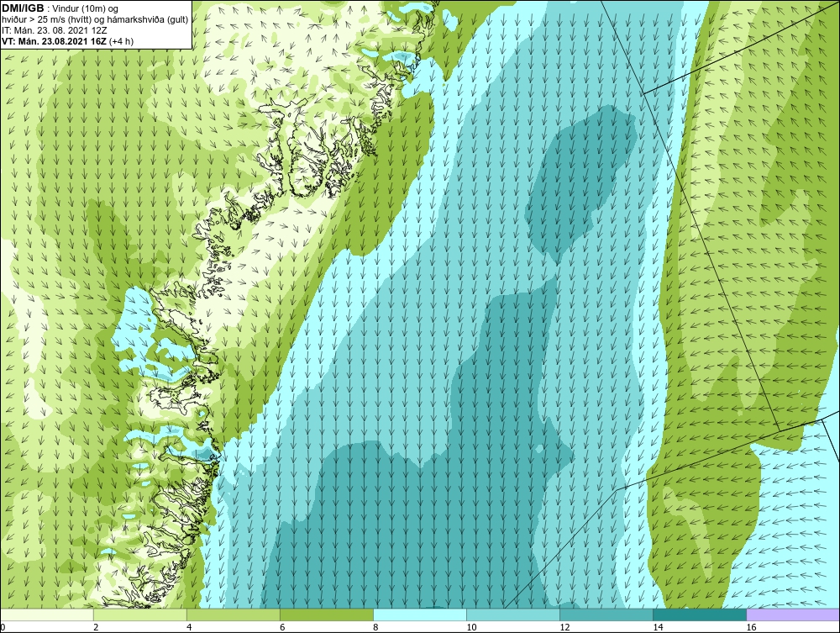The width and height of the screenshot is (840, 633).
Task: Click the legend label '16'
Action: pos(752,628)
